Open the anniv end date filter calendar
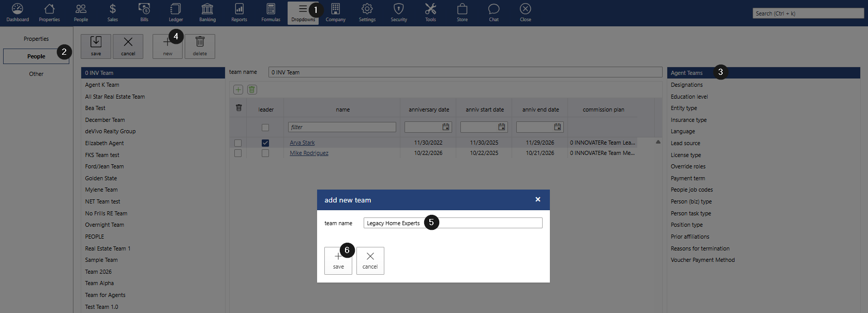Viewport: 868px width, 313px height. pyautogui.click(x=558, y=127)
